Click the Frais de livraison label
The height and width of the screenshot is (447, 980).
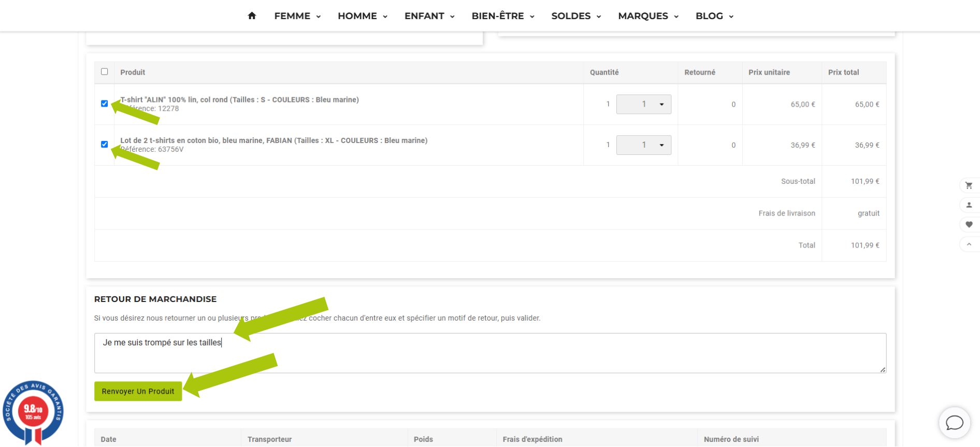point(787,213)
